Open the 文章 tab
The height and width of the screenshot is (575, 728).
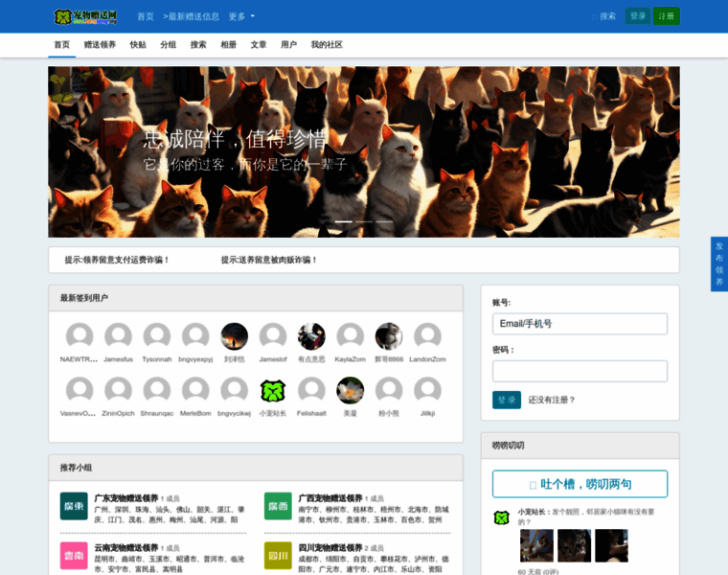pyautogui.click(x=259, y=45)
